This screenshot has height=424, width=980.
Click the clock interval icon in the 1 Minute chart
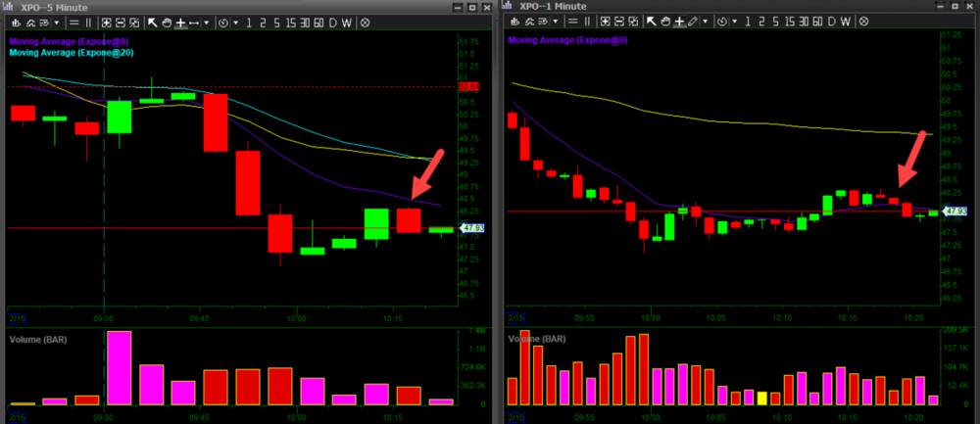[722, 22]
